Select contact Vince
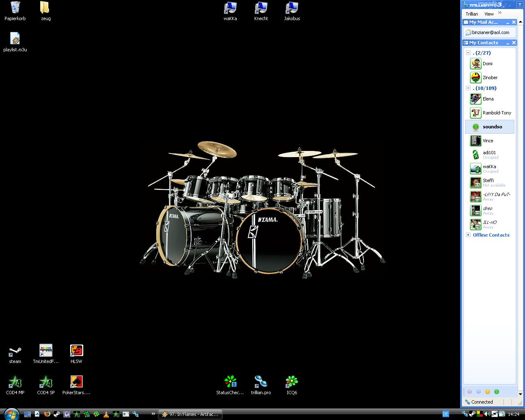The height and width of the screenshot is (420, 525). click(x=490, y=141)
